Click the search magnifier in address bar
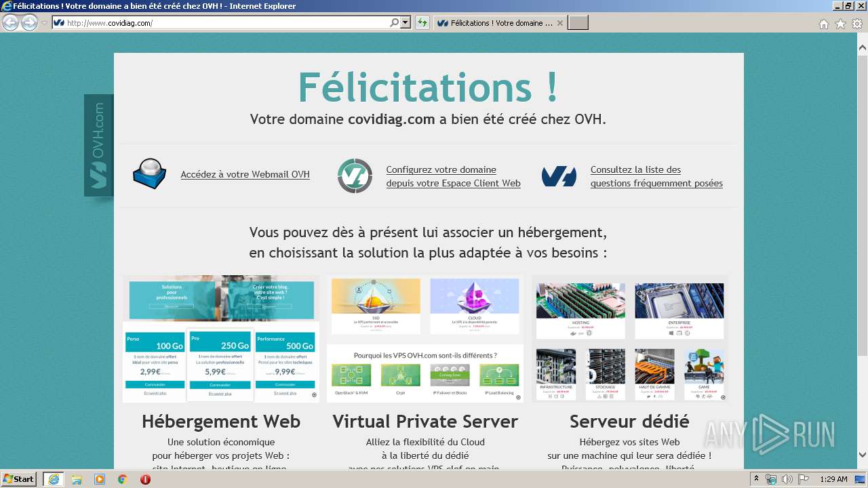 tap(395, 23)
